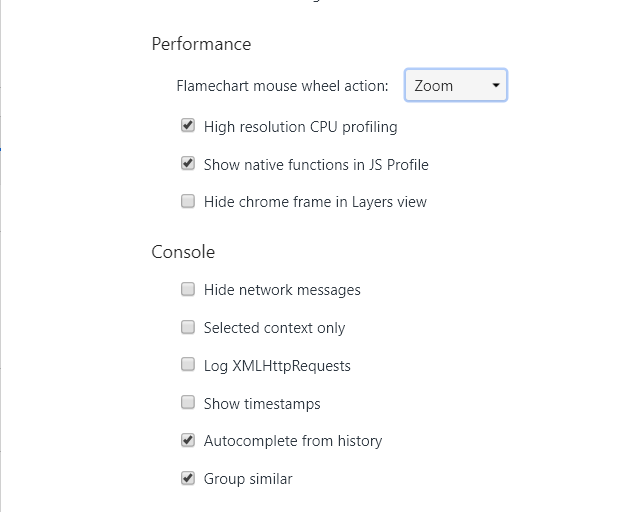Click the 'Flamechart mouse wheel action:' label text

(282, 86)
